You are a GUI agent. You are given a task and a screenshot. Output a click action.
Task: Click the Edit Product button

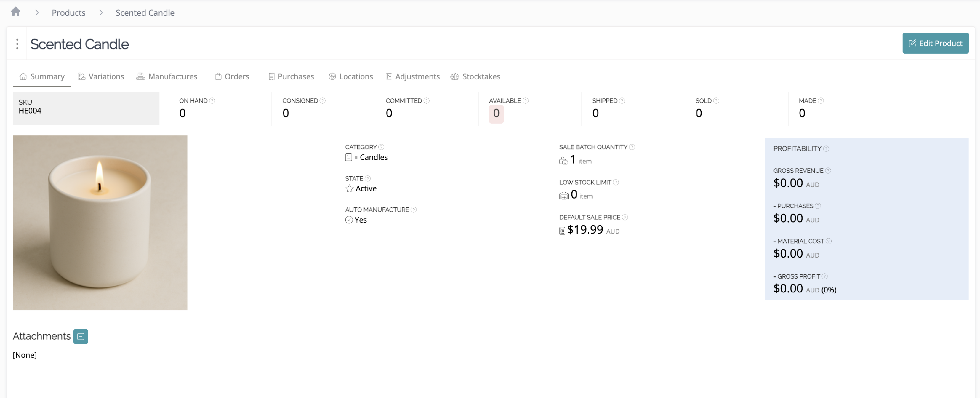coord(935,43)
